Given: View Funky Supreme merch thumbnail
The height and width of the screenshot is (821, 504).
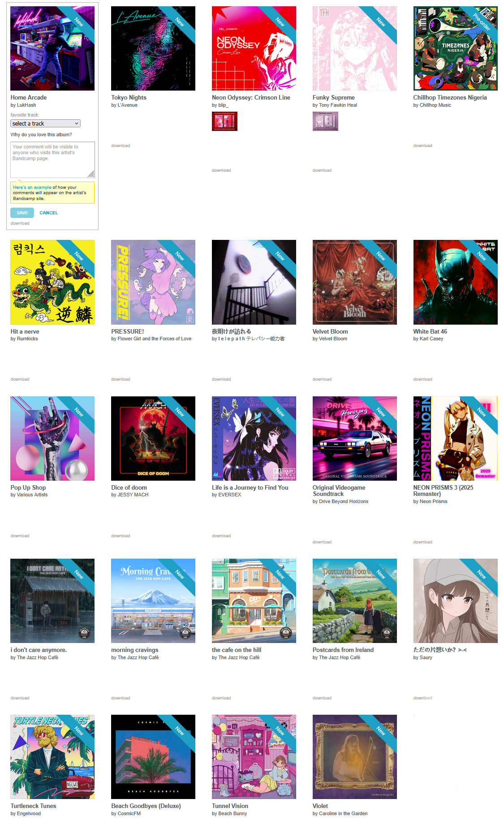Looking at the screenshot, I should [325, 121].
